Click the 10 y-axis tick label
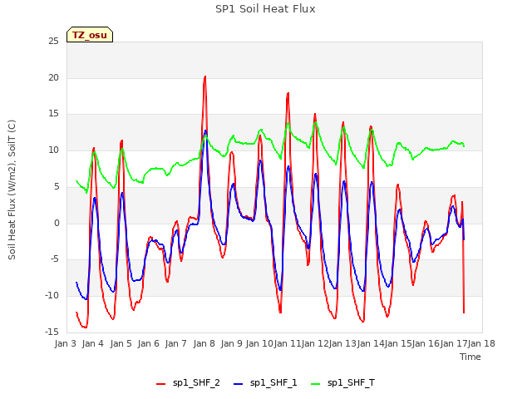This screenshot has width=532, height=399. point(53,150)
